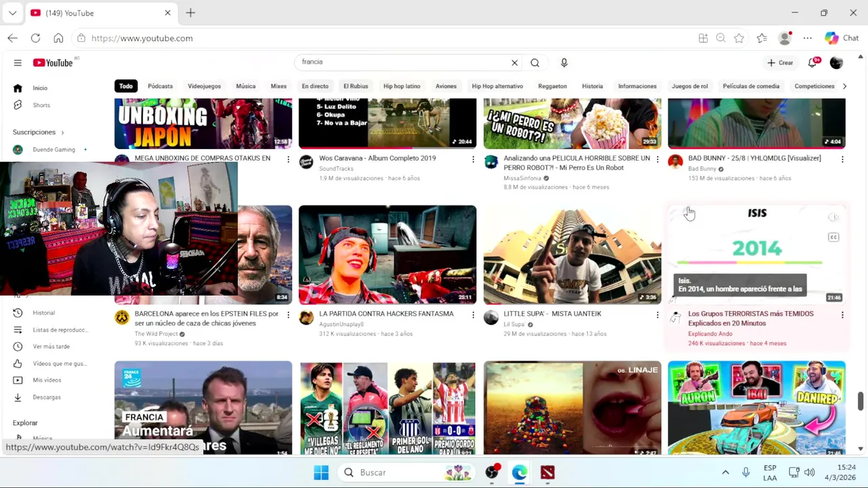This screenshot has width=868, height=488.
Task: Start voice search with microphone icon
Action: pos(564,63)
